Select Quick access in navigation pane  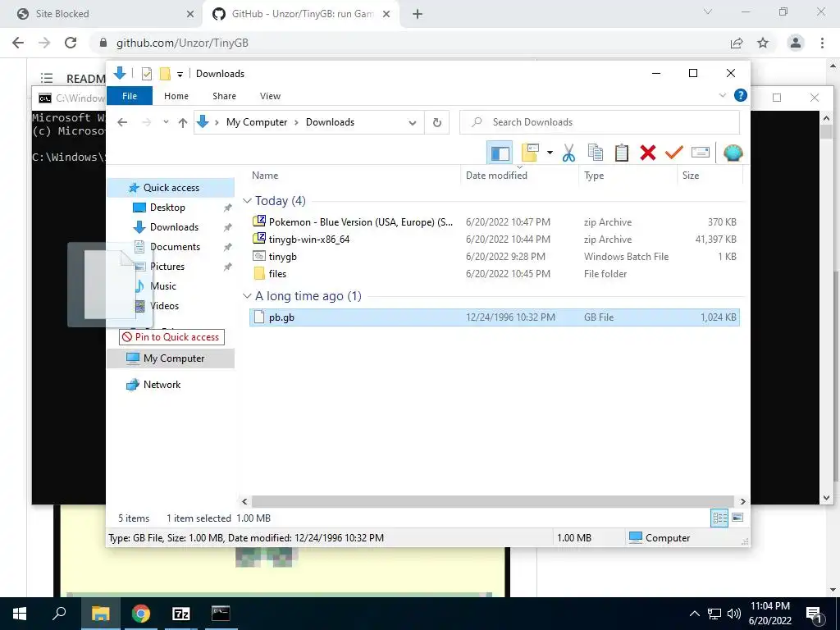point(171,188)
